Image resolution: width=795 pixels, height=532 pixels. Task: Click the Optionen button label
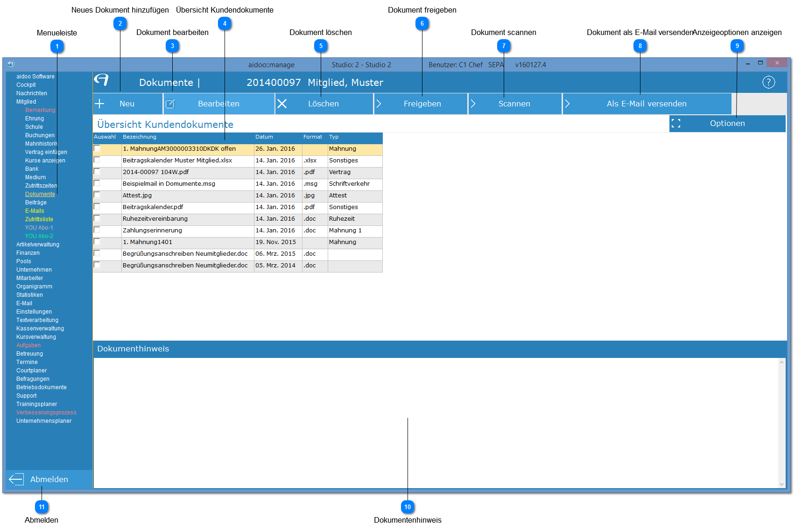(x=727, y=123)
